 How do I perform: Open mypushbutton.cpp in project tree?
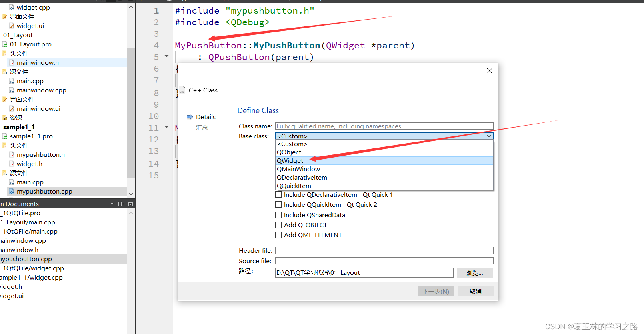coord(44,192)
